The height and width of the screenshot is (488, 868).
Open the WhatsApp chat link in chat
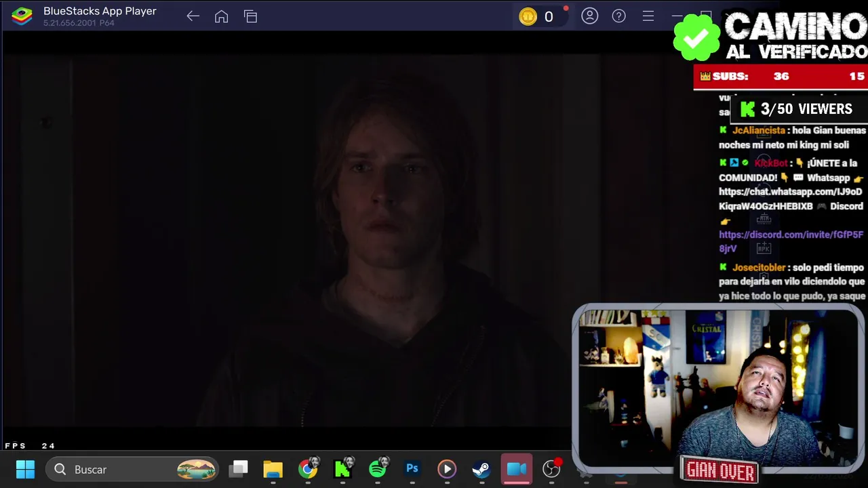(790, 199)
